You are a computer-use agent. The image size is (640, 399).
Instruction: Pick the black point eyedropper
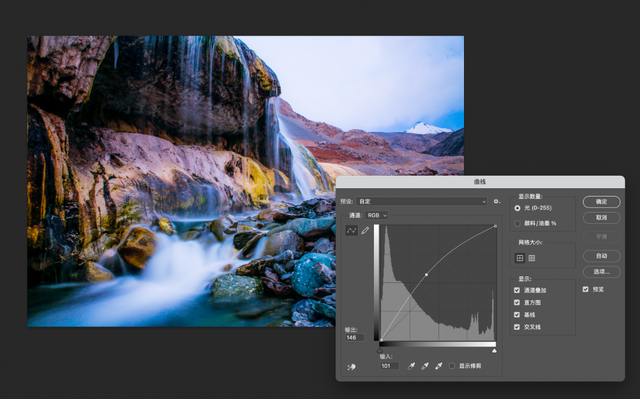pos(411,366)
